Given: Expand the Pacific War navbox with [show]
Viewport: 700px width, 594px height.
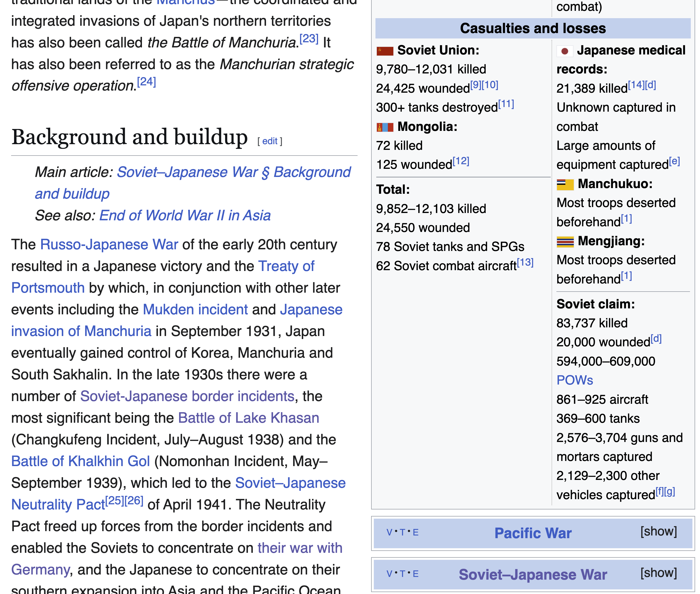Looking at the screenshot, I should pyautogui.click(x=658, y=531).
